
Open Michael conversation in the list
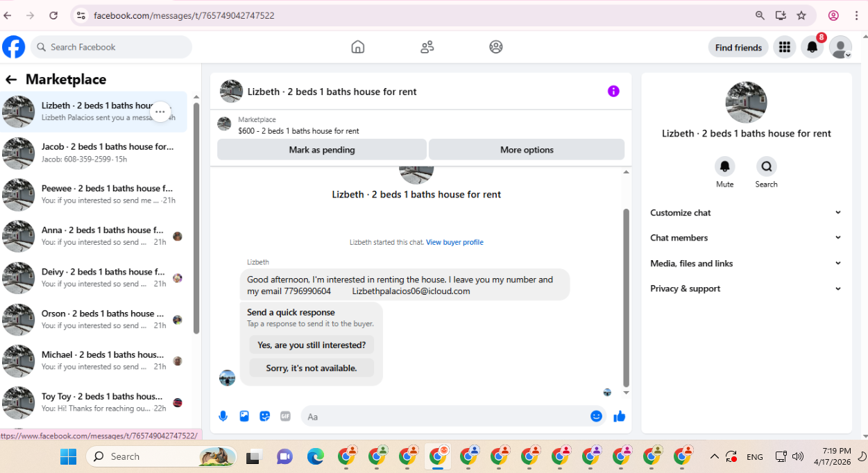94,361
